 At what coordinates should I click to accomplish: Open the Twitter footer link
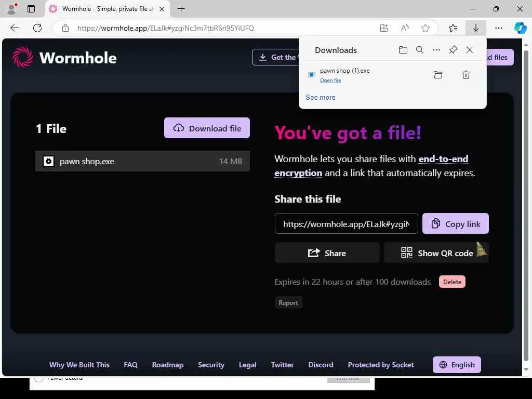pos(282,365)
